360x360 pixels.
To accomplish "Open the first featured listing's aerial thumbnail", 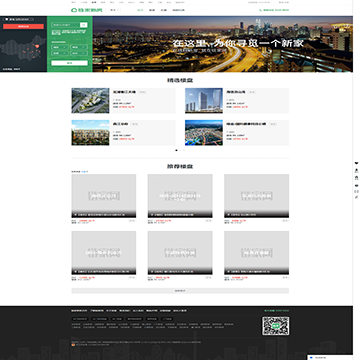I will 90,101.
